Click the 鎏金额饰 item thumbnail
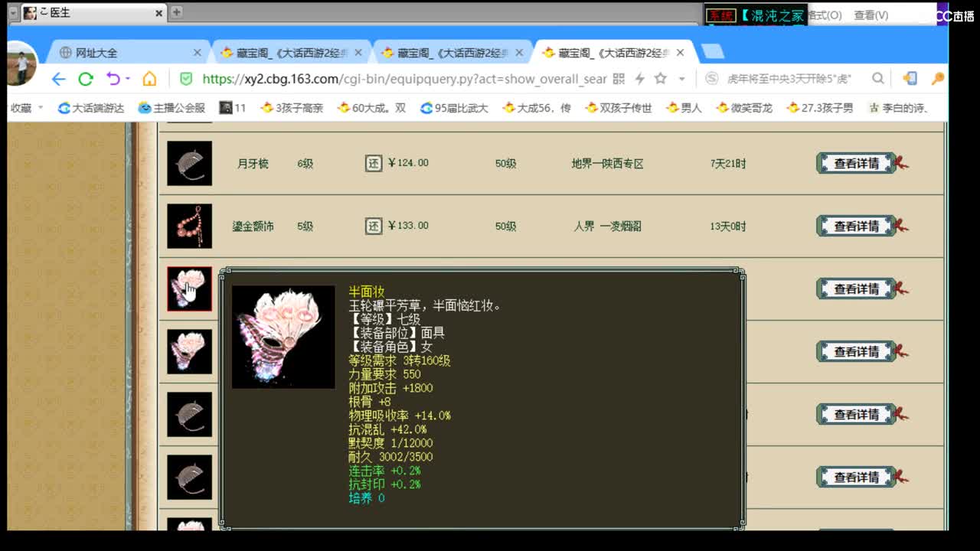 click(x=189, y=226)
